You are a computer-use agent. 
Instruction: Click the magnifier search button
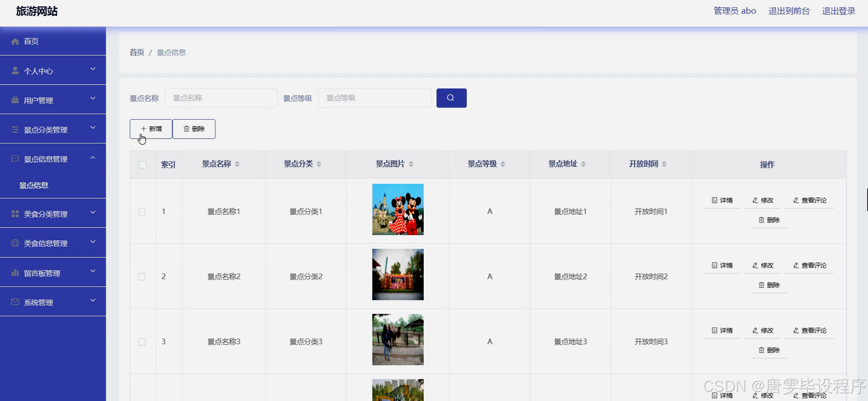click(451, 98)
